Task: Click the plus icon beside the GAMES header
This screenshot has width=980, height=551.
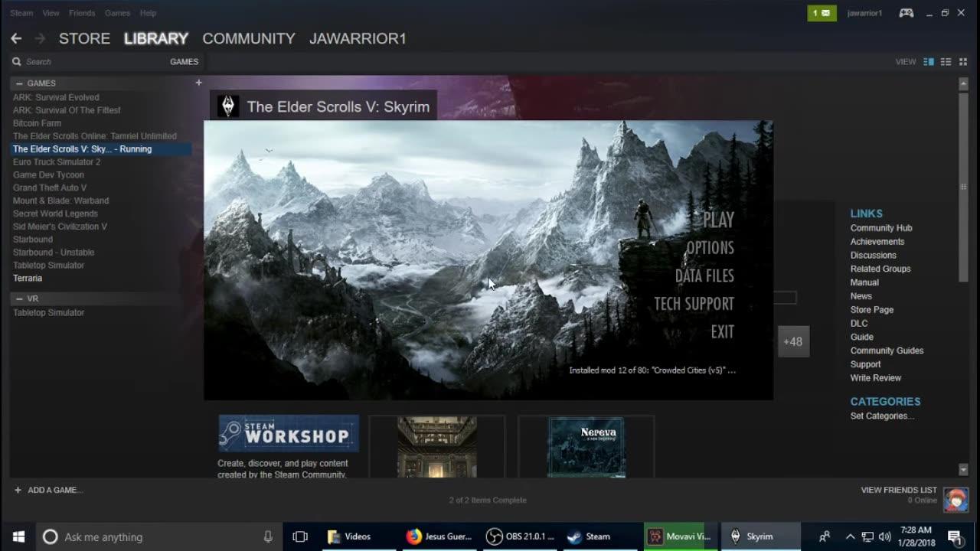Action: click(x=198, y=83)
